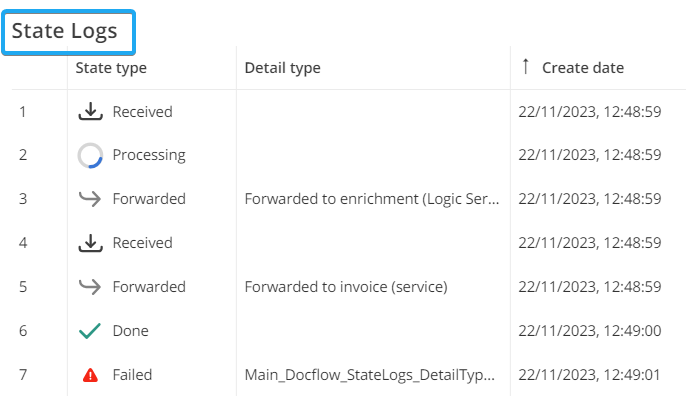
Task: Open 'Forwarded to invoice (service)' detail cell
Action: pyautogui.click(x=346, y=287)
